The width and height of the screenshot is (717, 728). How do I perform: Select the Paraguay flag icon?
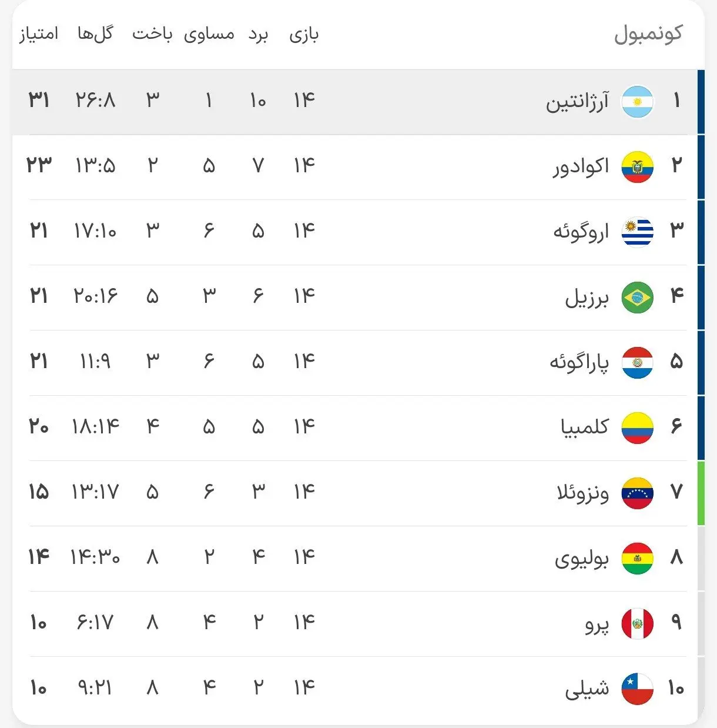click(637, 363)
